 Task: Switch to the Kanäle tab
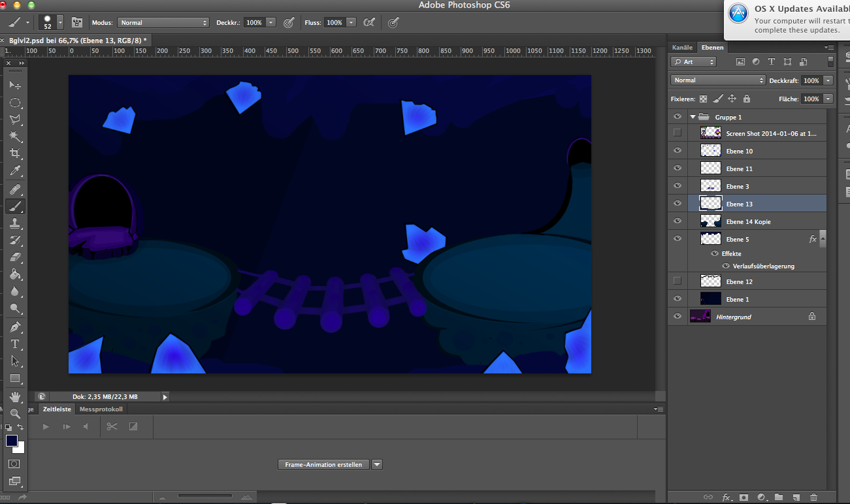click(682, 47)
